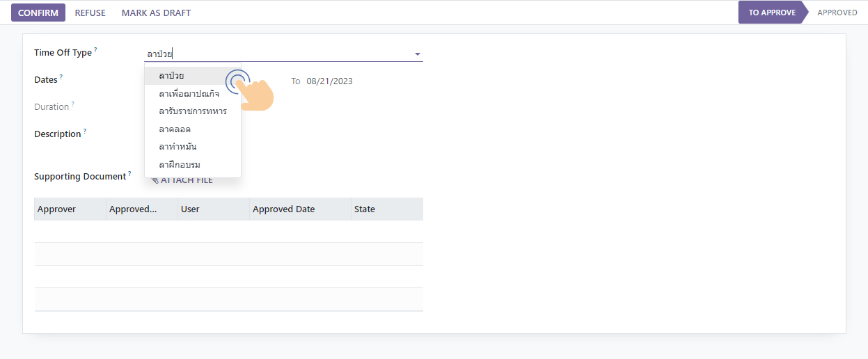Click the question mark beside Duration
The image size is (868, 359).
coord(72,104)
